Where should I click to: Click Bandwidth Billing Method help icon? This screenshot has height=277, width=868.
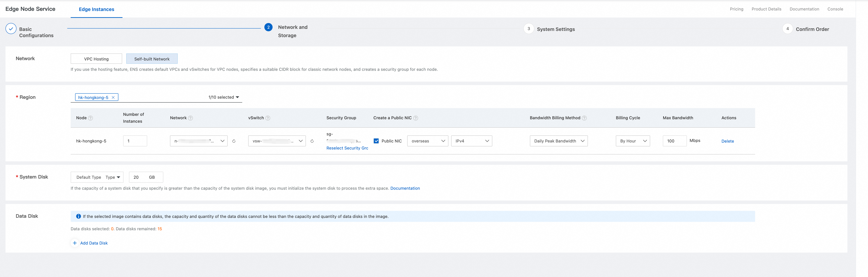pyautogui.click(x=584, y=118)
